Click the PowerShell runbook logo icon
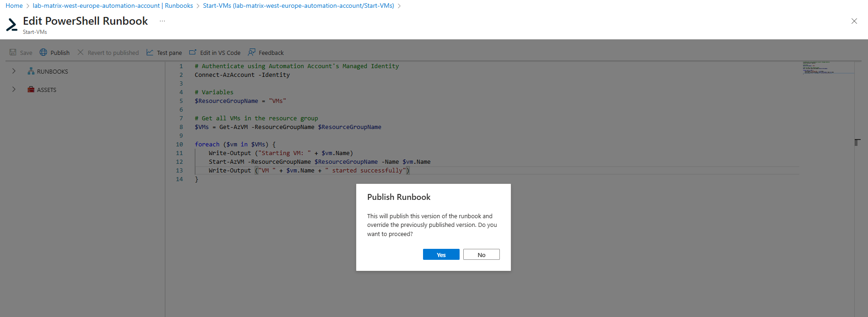868x317 pixels. click(12, 24)
